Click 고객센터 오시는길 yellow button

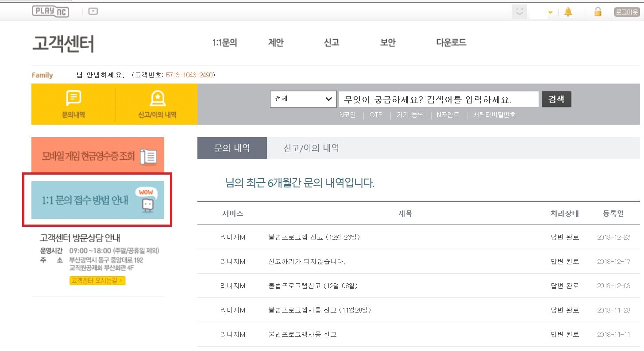click(97, 280)
